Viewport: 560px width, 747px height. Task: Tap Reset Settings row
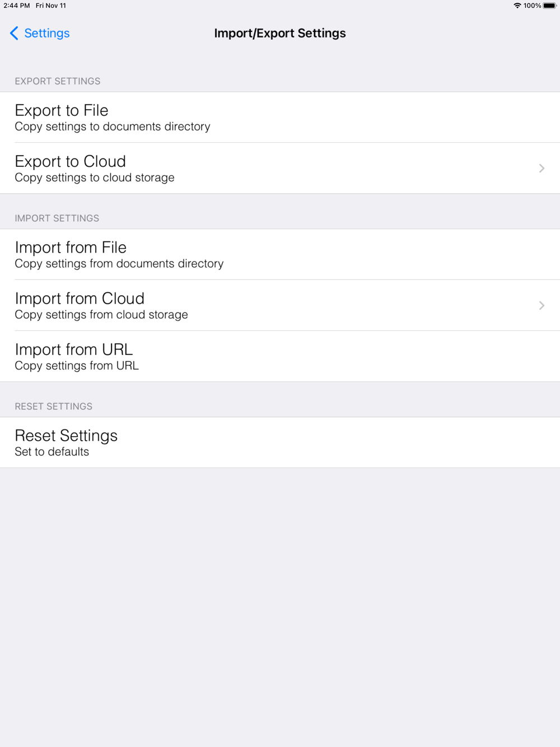coord(280,443)
